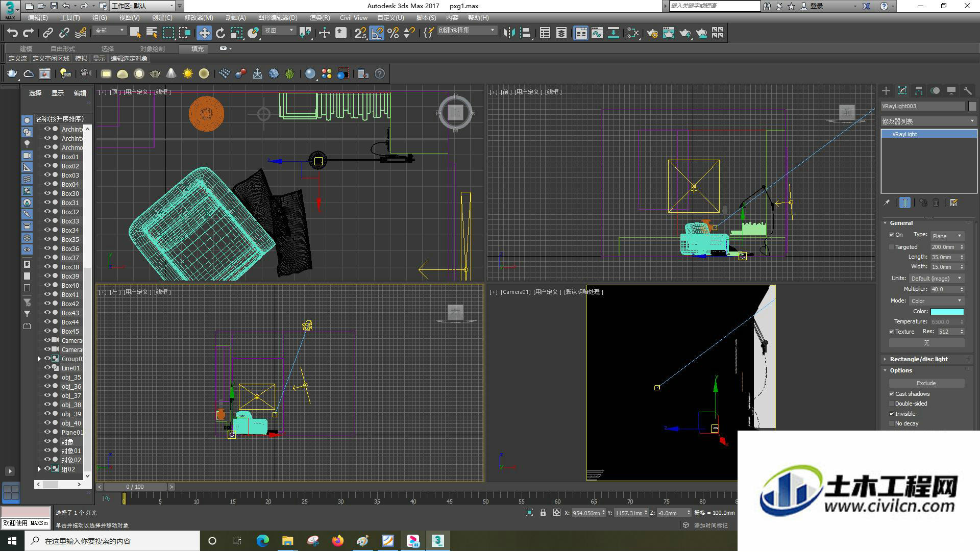Activate the Rotate tool icon
The width and height of the screenshot is (980, 552).
220,33
